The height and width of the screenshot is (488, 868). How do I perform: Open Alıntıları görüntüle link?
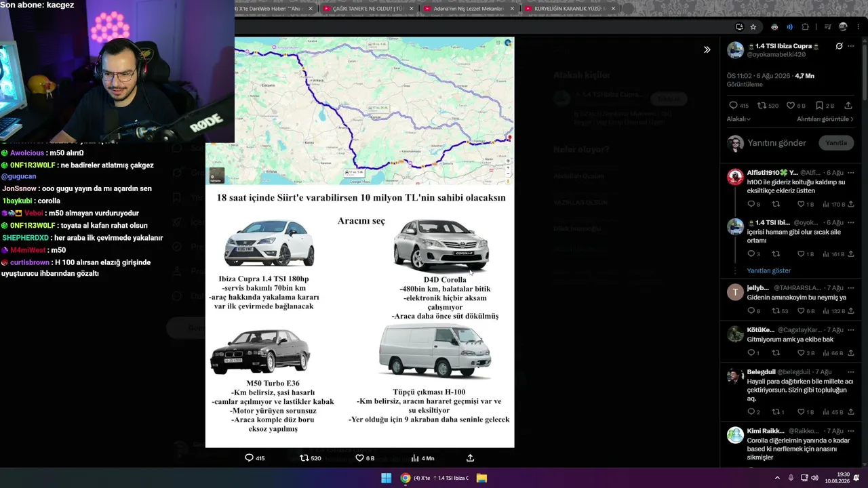tap(825, 119)
